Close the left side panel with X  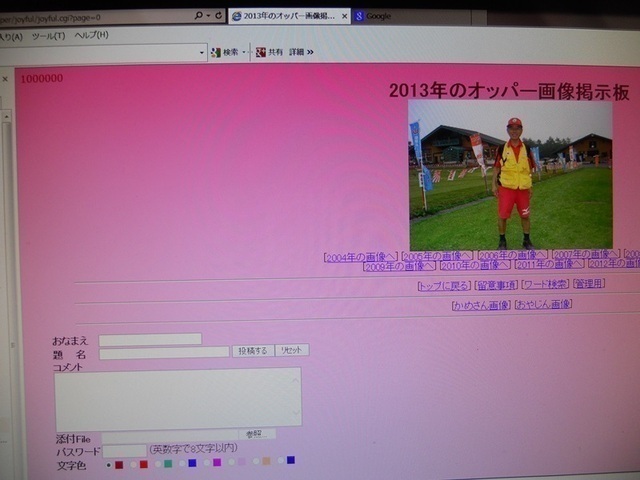pos(5,79)
